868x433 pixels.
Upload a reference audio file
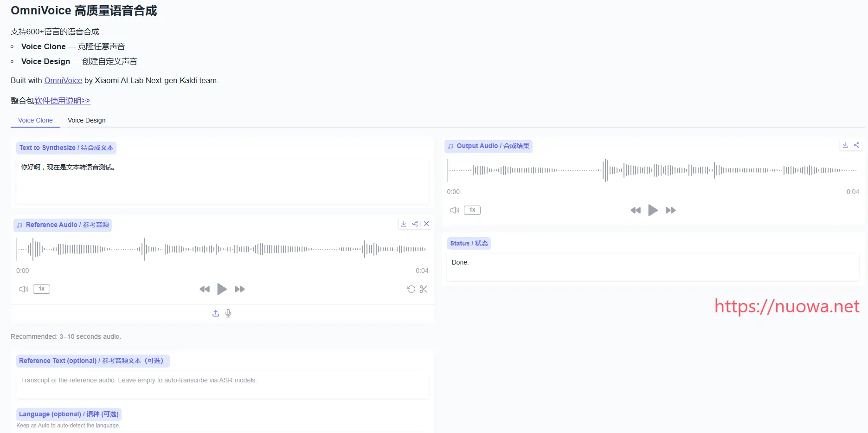pos(215,313)
